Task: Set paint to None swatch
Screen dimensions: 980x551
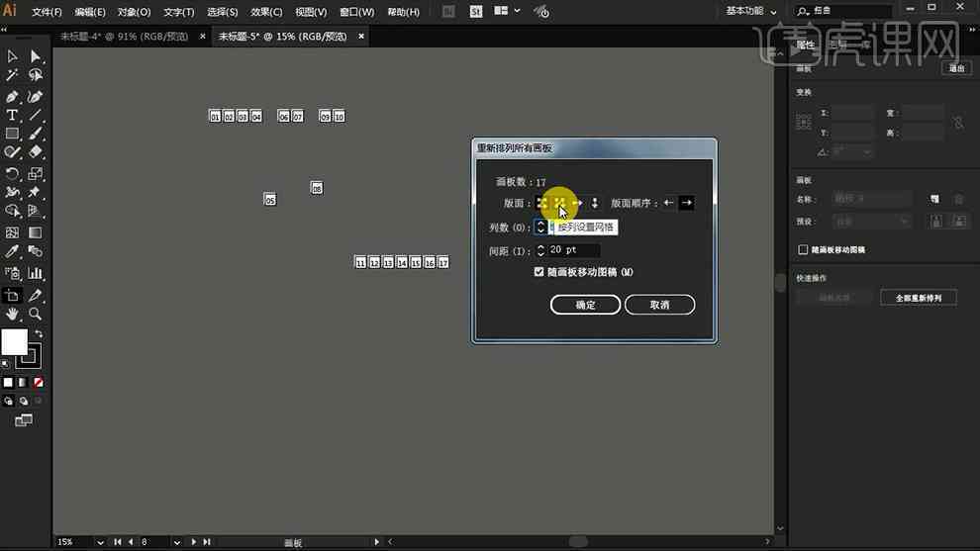Action: (39, 382)
